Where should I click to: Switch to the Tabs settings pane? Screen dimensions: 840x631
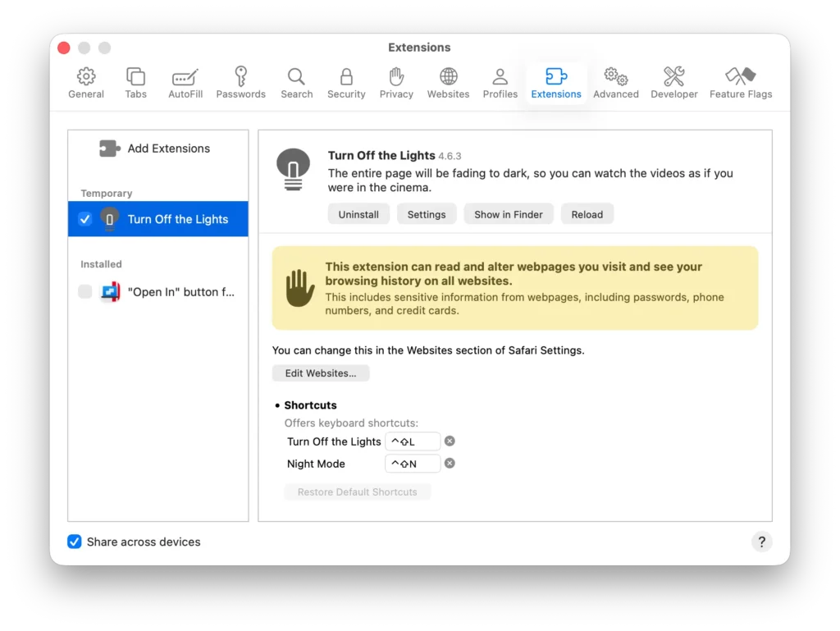135,83
